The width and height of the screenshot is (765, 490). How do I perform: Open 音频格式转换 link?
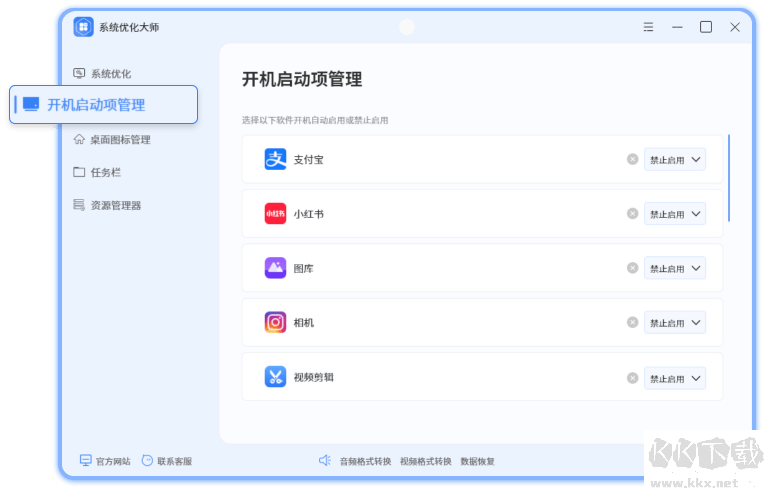[365, 461]
